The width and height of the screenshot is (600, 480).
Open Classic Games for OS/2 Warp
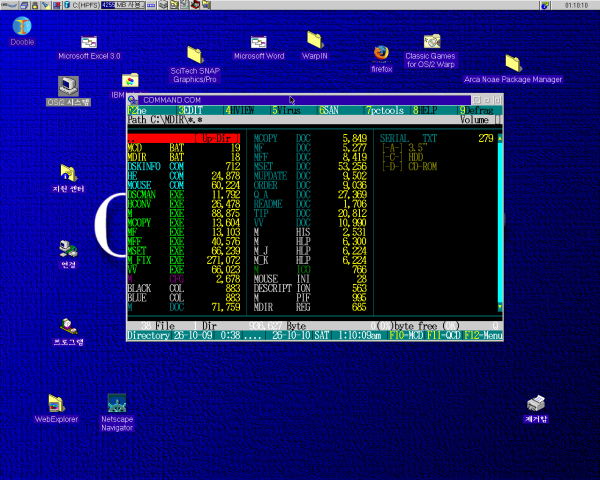(x=432, y=41)
